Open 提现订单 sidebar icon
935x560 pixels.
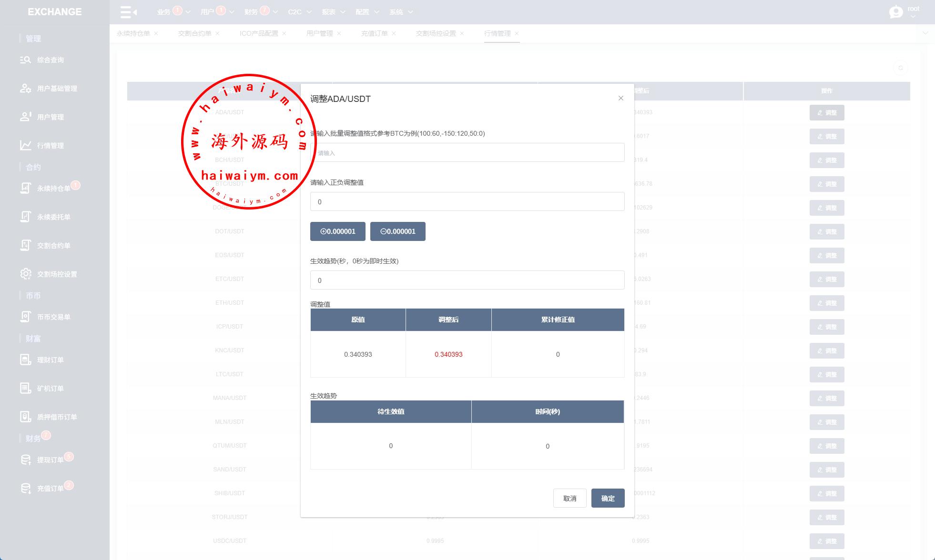point(25,460)
